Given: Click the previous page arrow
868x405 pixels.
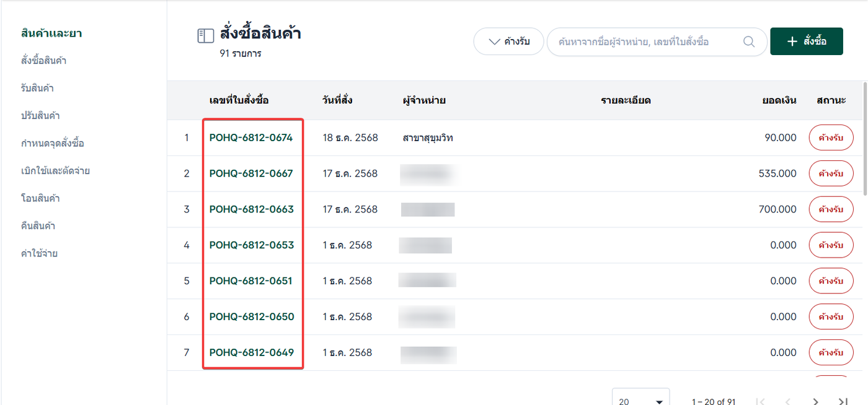Looking at the screenshot, I should click(788, 401).
